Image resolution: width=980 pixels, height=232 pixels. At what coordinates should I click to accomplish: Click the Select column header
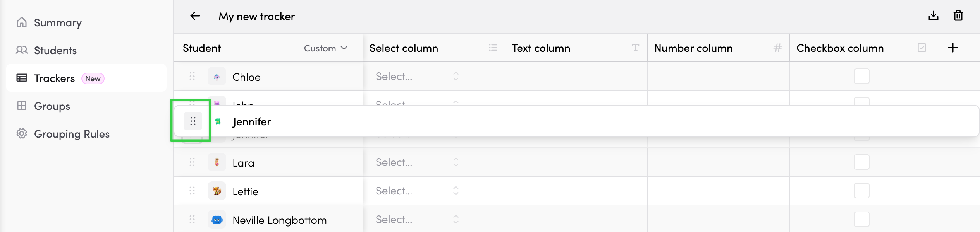pyautogui.click(x=404, y=48)
